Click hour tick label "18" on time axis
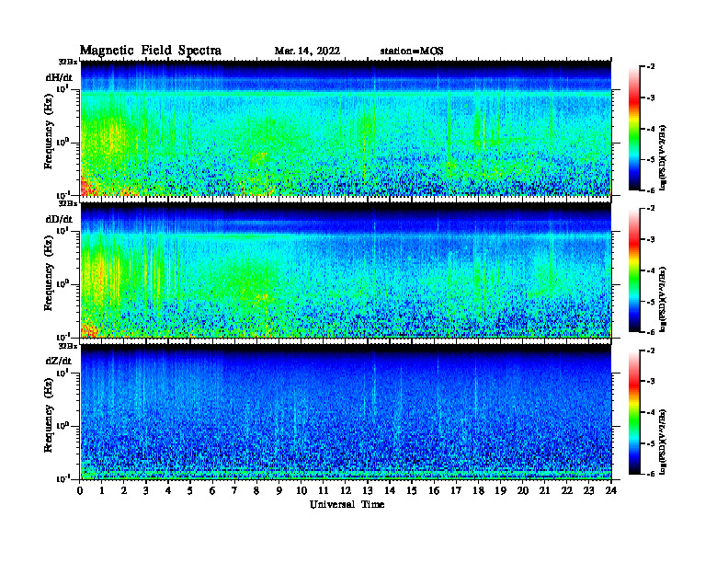 (x=478, y=491)
